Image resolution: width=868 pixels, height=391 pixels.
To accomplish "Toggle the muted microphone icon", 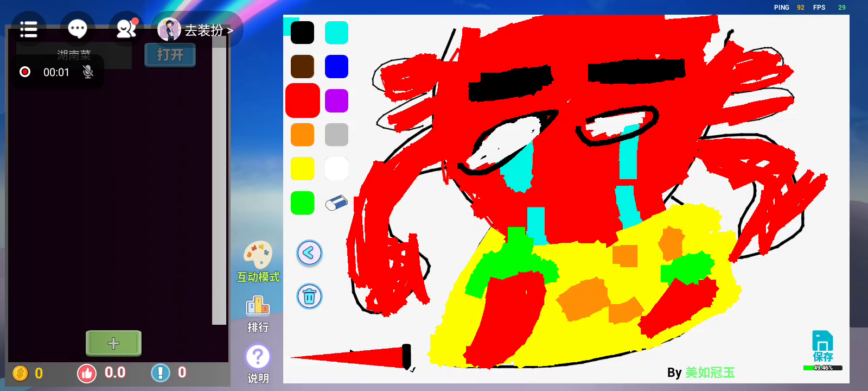I will point(88,72).
